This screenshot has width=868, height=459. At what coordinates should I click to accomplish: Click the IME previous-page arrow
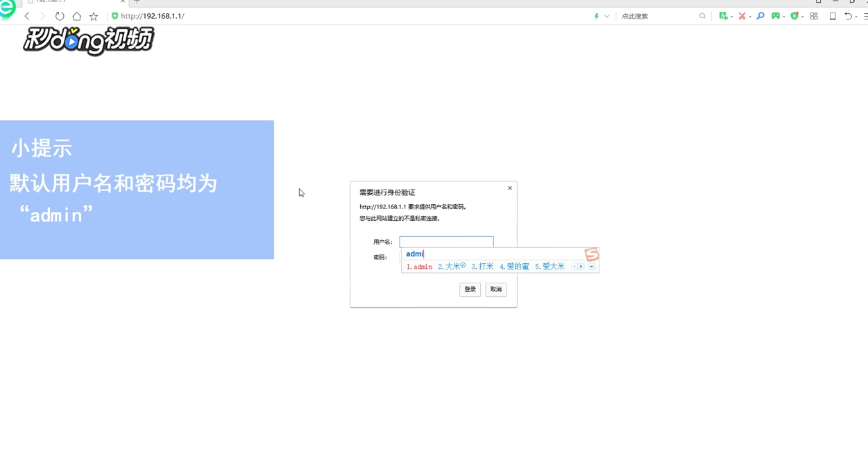coord(575,267)
